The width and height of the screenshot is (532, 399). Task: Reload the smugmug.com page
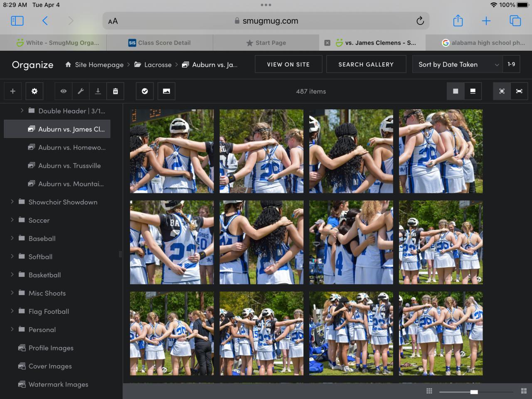pos(420,21)
